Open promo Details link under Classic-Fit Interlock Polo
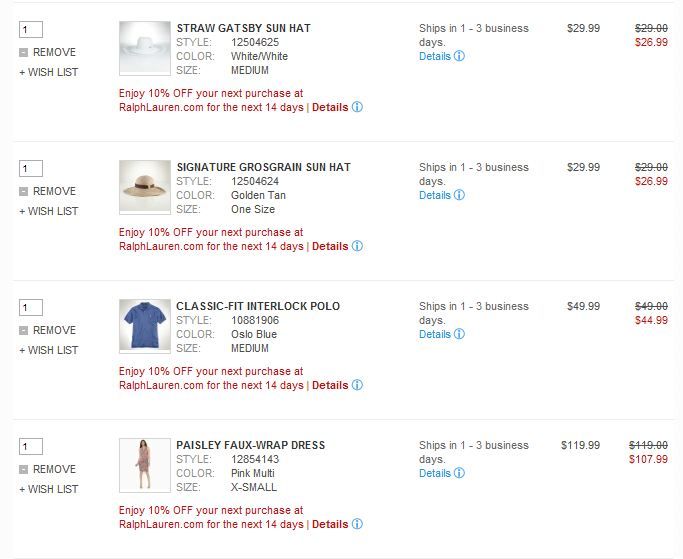683x559 pixels. pyautogui.click(x=330, y=385)
